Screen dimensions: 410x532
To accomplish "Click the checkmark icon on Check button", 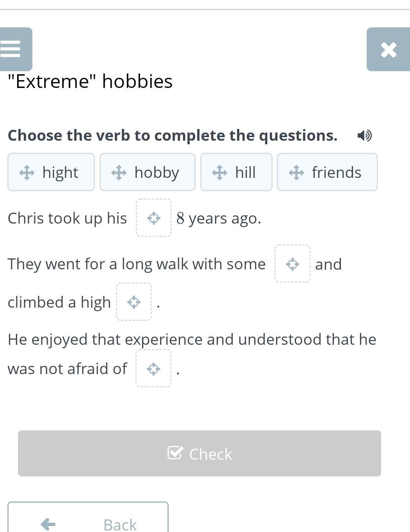I will pyautogui.click(x=175, y=453).
